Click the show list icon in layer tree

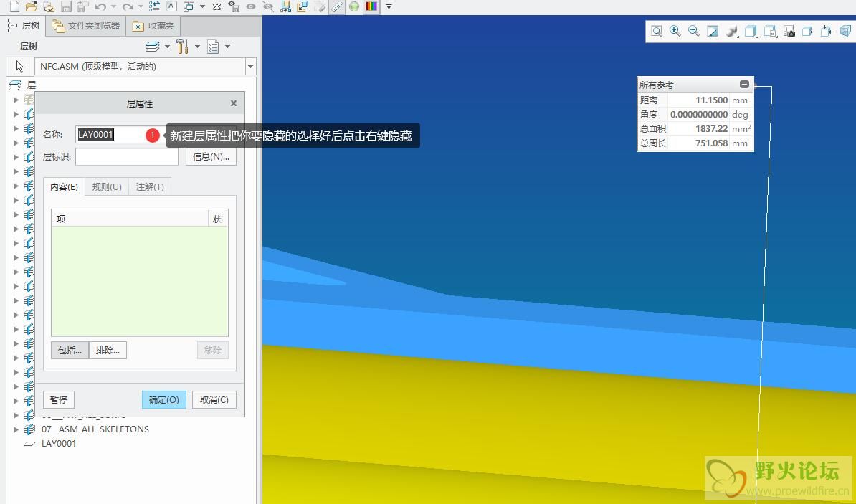coord(213,47)
